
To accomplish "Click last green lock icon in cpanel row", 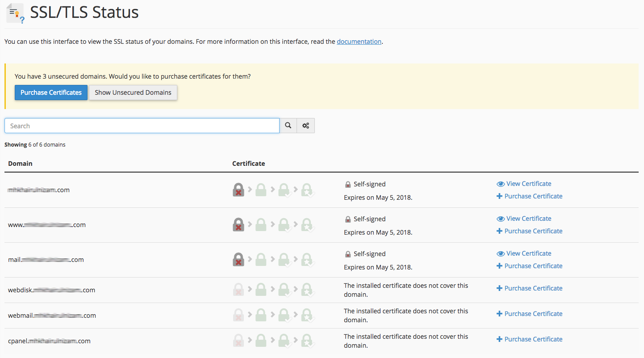I will pos(307,341).
